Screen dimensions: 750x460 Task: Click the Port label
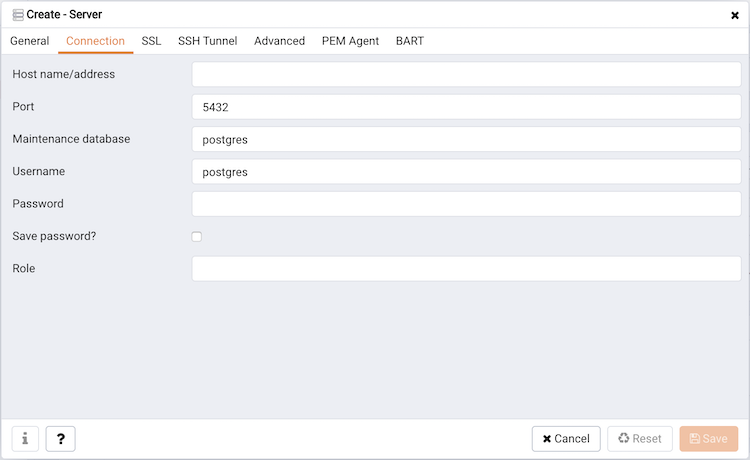pyautogui.click(x=23, y=107)
